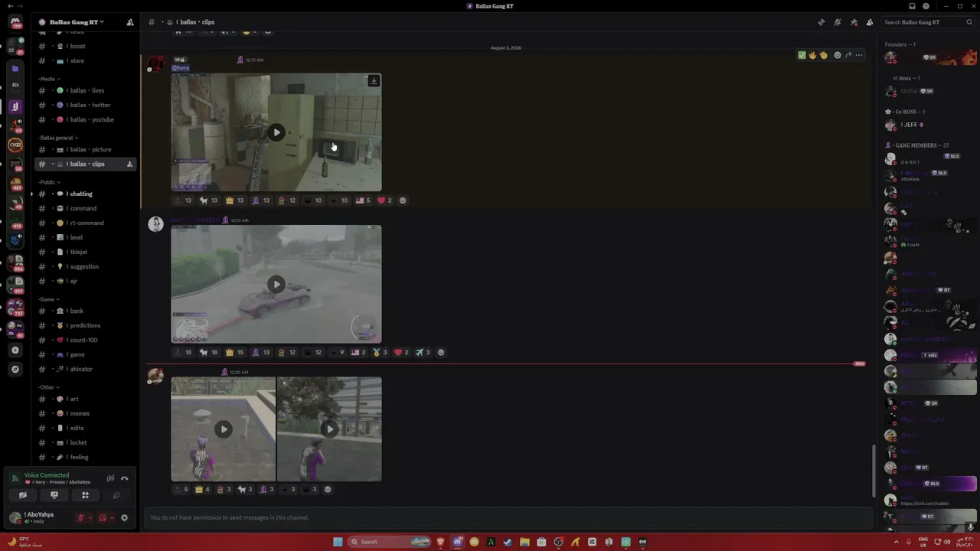
Task: Go to the ballas · youtube channel
Action: pos(87,119)
